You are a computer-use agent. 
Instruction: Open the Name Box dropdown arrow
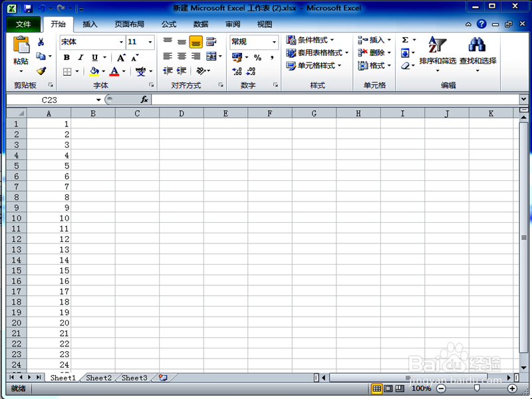[x=98, y=100]
